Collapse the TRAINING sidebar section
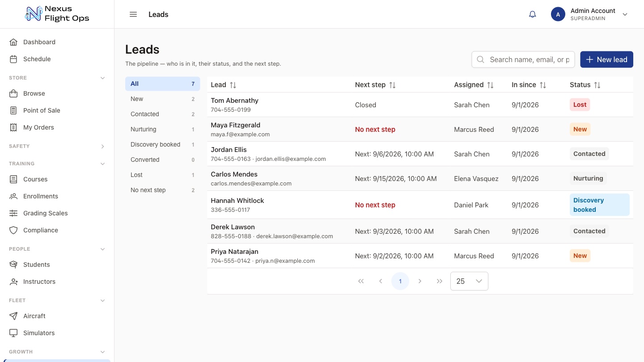 tap(102, 164)
